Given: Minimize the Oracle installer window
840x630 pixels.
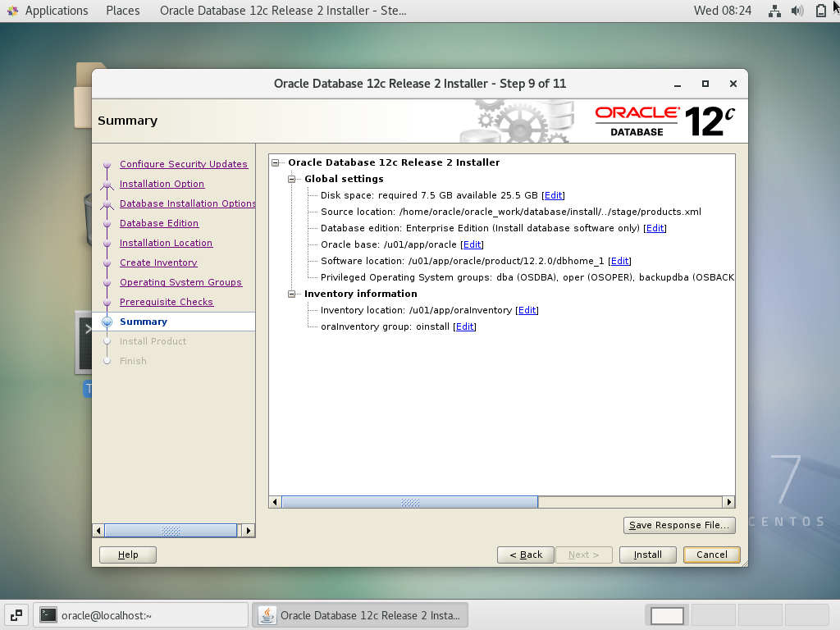Looking at the screenshot, I should [678, 84].
